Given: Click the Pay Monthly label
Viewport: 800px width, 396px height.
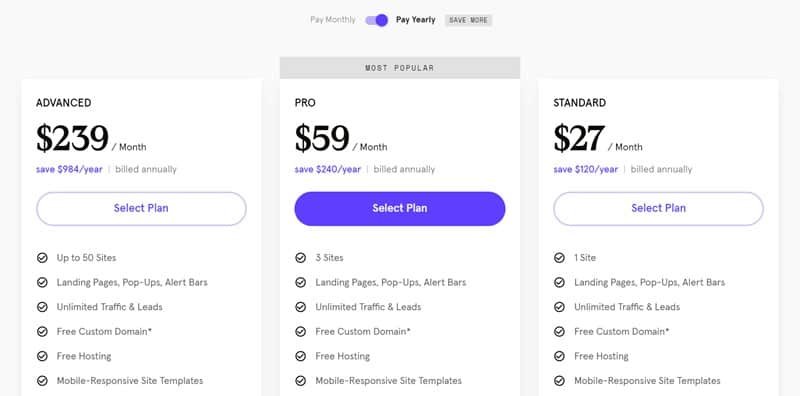Looking at the screenshot, I should coord(333,20).
